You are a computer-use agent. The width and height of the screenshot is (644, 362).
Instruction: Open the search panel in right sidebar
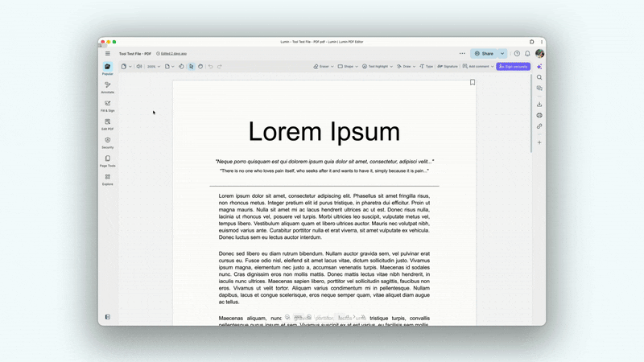(539, 77)
